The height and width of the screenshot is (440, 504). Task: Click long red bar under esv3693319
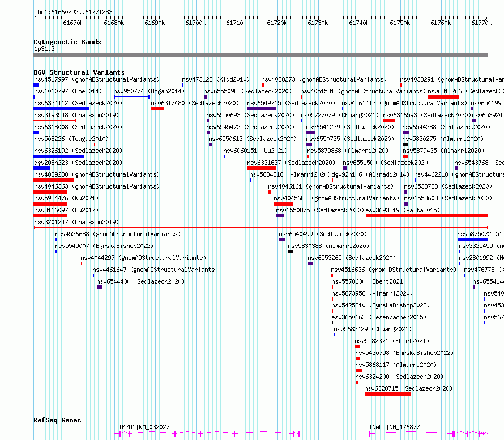tap(427, 216)
